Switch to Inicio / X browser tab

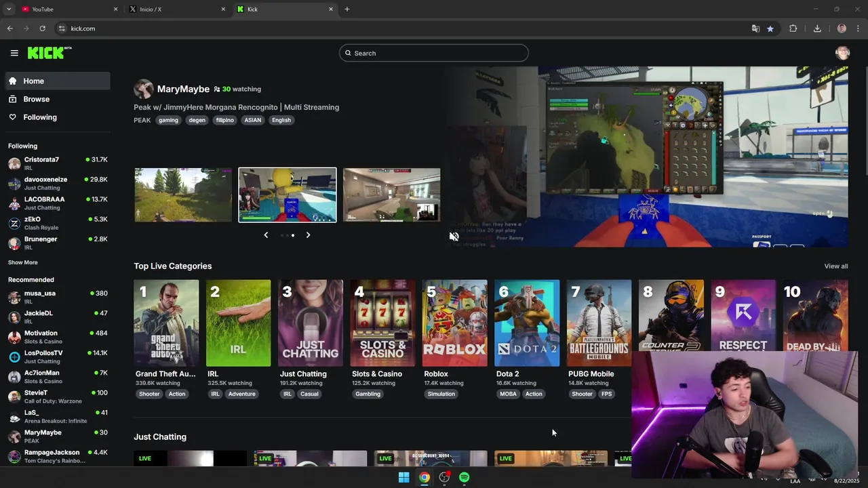[176, 9]
